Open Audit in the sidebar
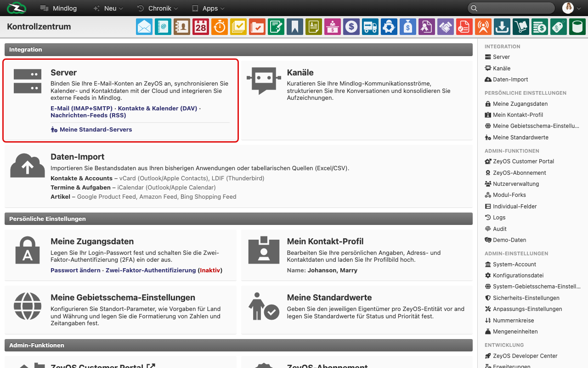 coord(496,229)
